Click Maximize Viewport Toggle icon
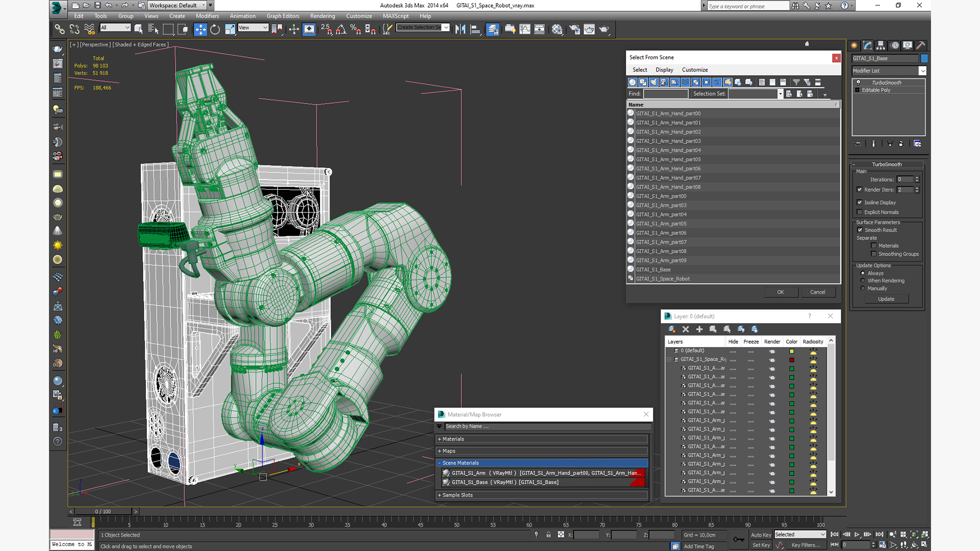The height and width of the screenshot is (551, 980). tap(924, 545)
